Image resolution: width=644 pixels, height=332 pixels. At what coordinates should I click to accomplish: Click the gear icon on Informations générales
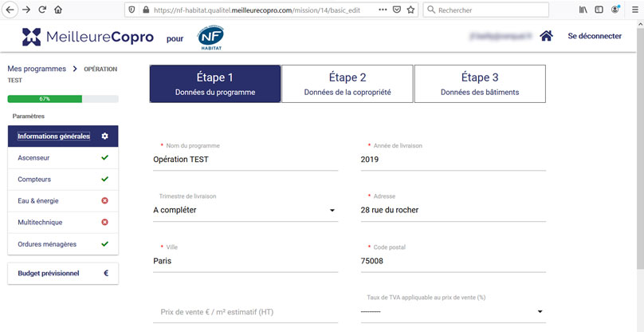[104, 136]
